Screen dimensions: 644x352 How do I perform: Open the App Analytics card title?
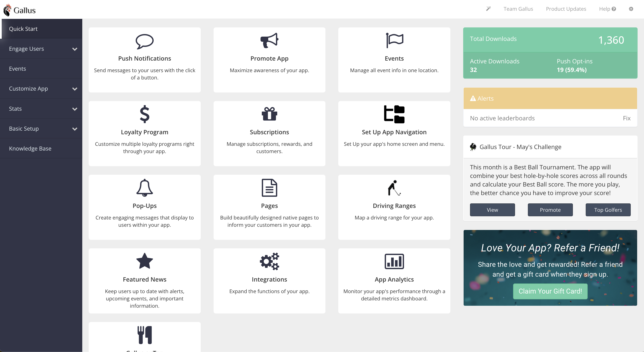(x=394, y=279)
